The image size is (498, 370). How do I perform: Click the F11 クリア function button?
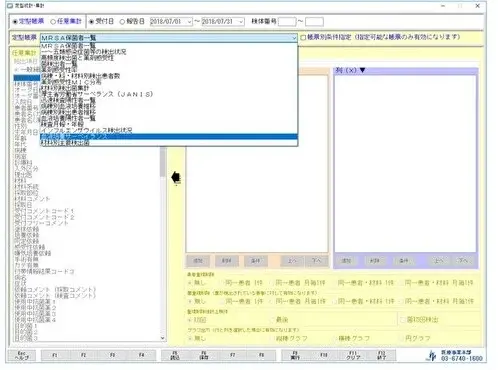tap(353, 355)
